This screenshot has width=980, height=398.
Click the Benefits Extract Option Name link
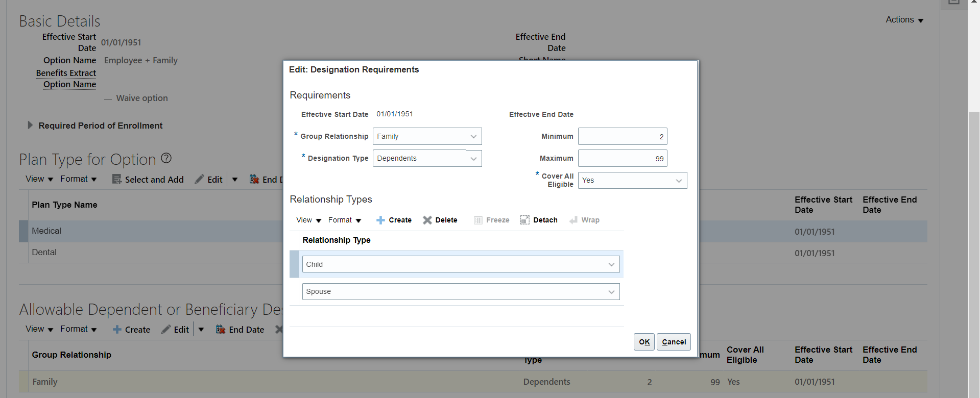pos(66,79)
